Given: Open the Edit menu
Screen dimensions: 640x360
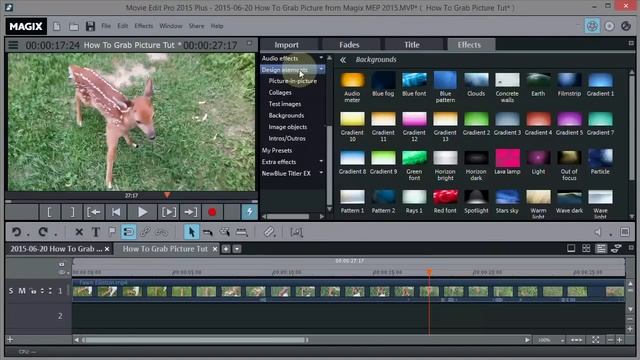Looking at the screenshot, I should click(x=122, y=26).
